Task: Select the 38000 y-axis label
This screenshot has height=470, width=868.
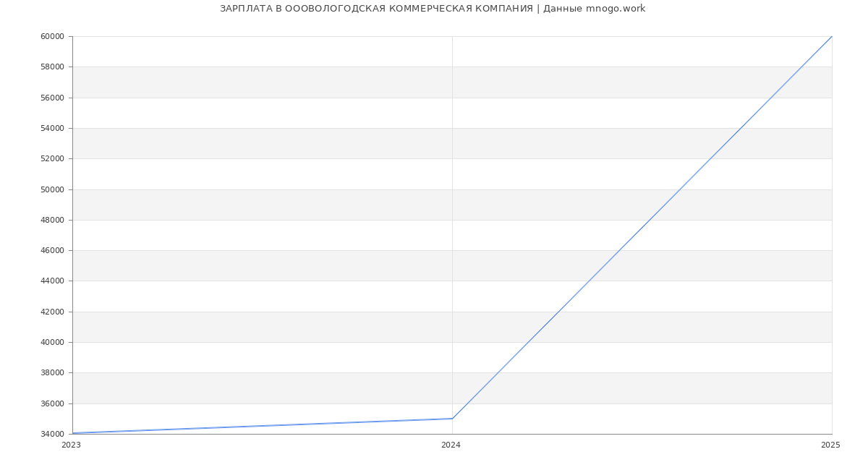Action: click(52, 373)
